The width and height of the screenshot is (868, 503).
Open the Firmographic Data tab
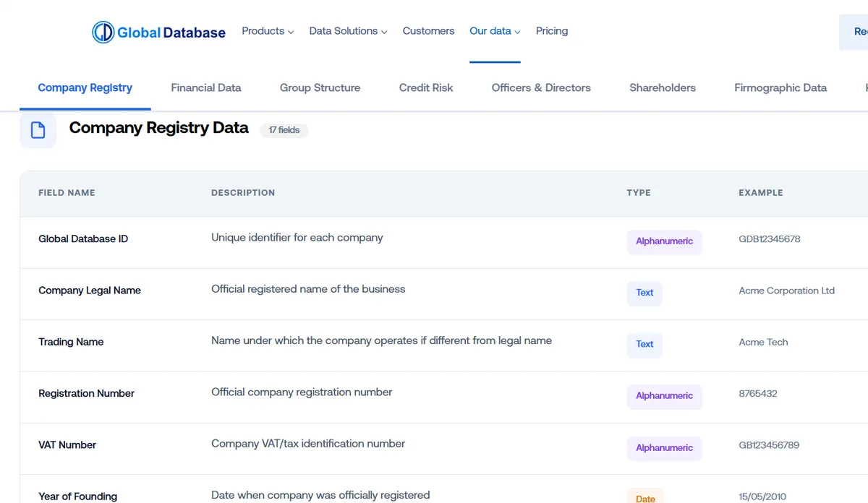(x=780, y=87)
